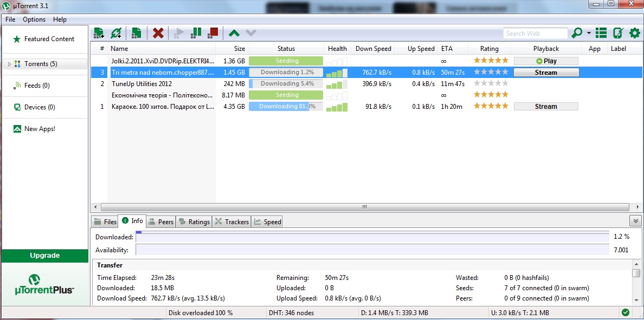Screen dimensions: 644x320
Task: Select the TuneUp Utilities 2012 torrent
Action: tap(366, 84)
